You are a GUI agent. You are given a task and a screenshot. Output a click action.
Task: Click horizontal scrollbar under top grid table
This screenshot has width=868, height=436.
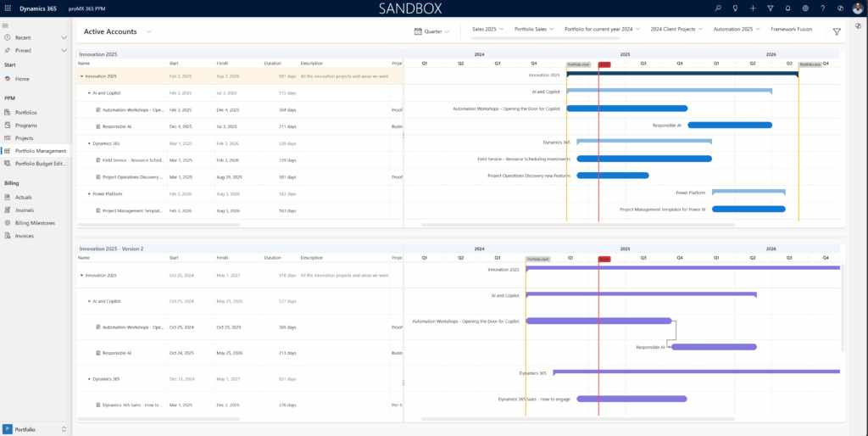(159, 225)
